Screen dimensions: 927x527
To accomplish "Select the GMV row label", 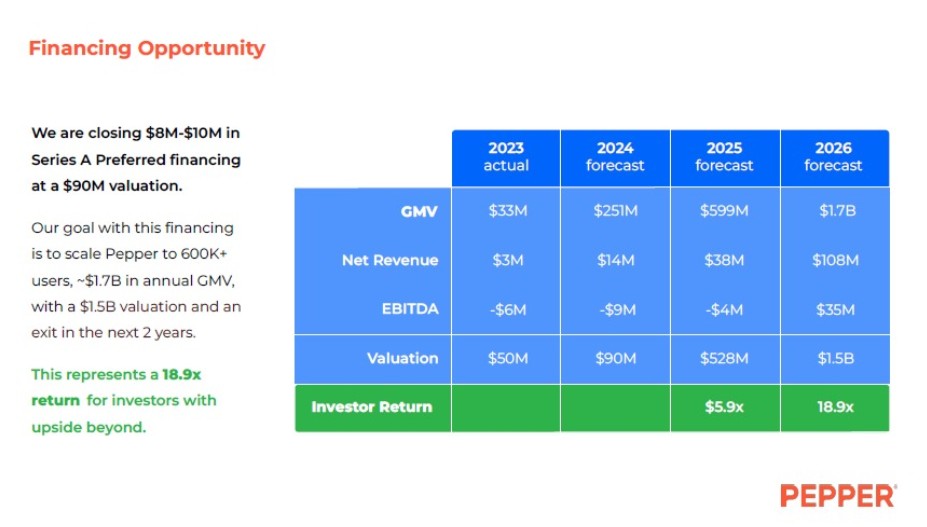I will (x=419, y=211).
